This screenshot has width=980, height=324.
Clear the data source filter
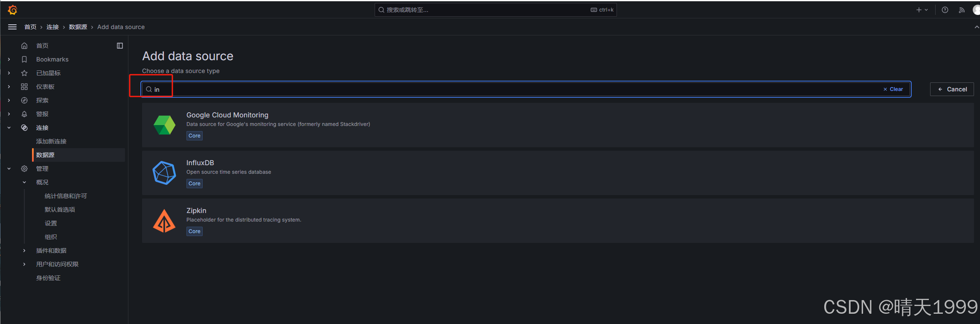(x=893, y=89)
